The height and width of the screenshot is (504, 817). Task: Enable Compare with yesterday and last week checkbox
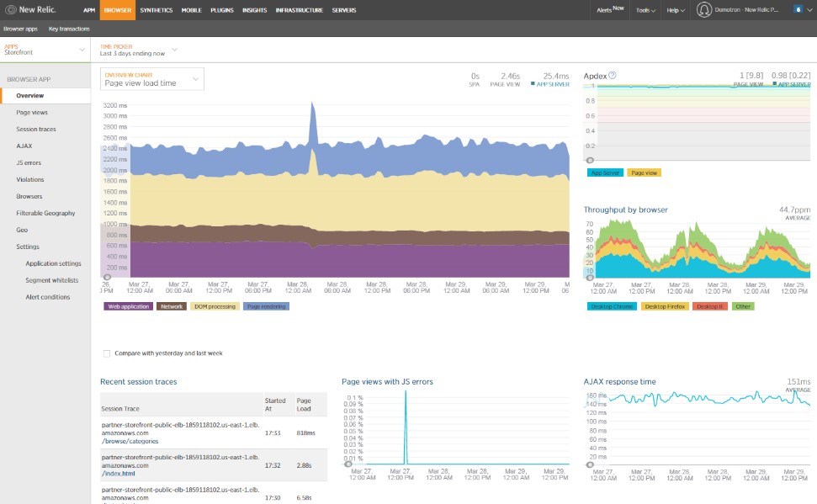tap(107, 353)
